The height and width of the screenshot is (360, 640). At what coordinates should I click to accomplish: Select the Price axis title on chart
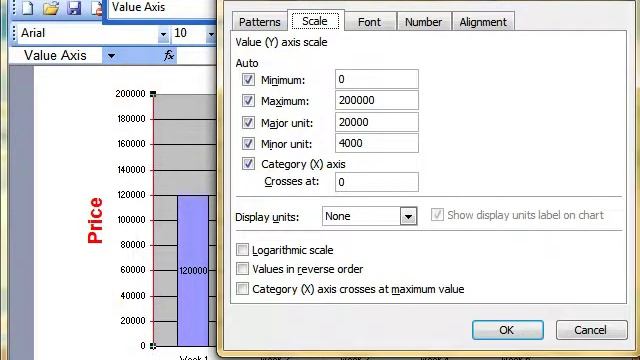coord(95,220)
